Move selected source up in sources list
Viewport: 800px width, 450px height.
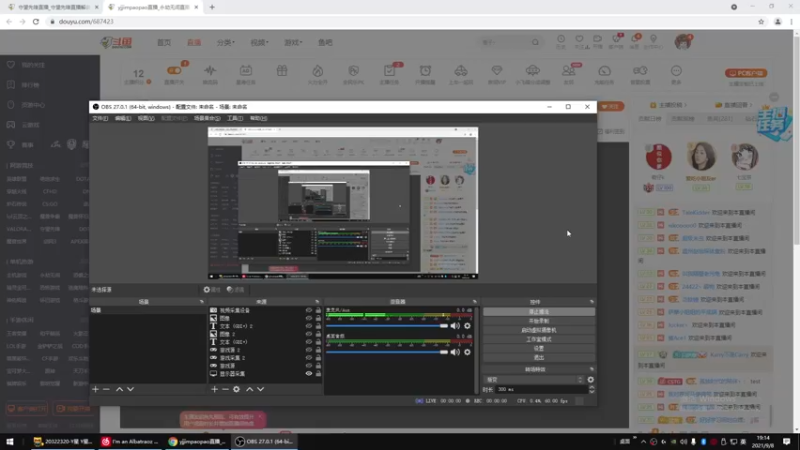pos(249,389)
